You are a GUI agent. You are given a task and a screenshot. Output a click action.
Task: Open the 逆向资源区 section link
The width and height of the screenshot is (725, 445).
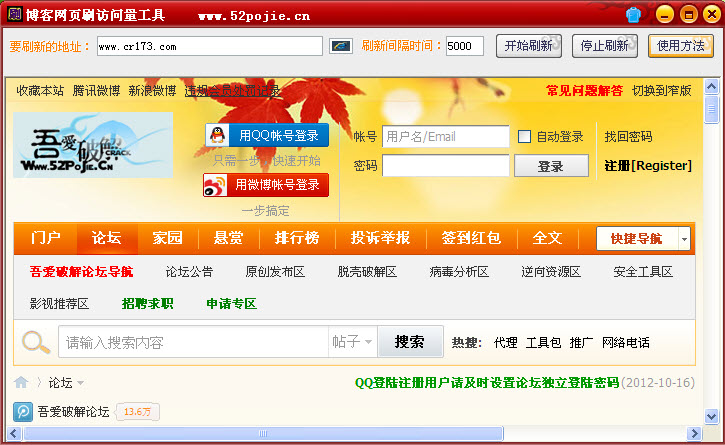[x=551, y=272]
